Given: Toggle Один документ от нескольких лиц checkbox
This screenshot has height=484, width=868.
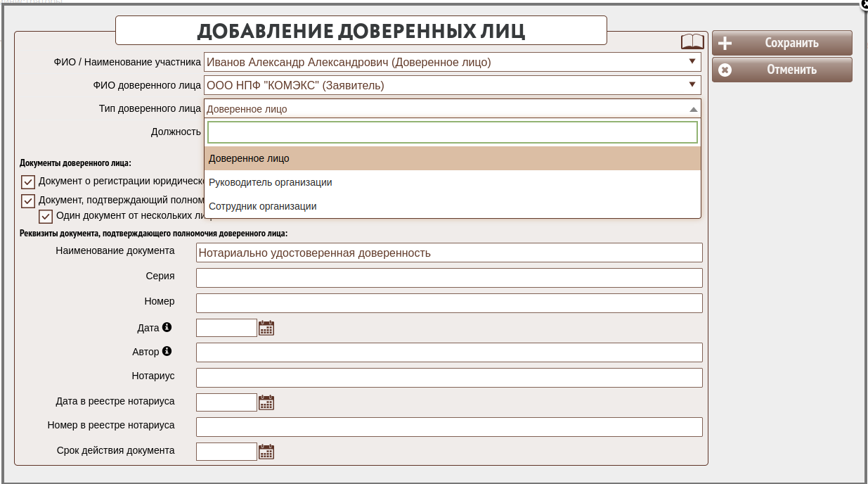Looking at the screenshot, I should [x=46, y=217].
